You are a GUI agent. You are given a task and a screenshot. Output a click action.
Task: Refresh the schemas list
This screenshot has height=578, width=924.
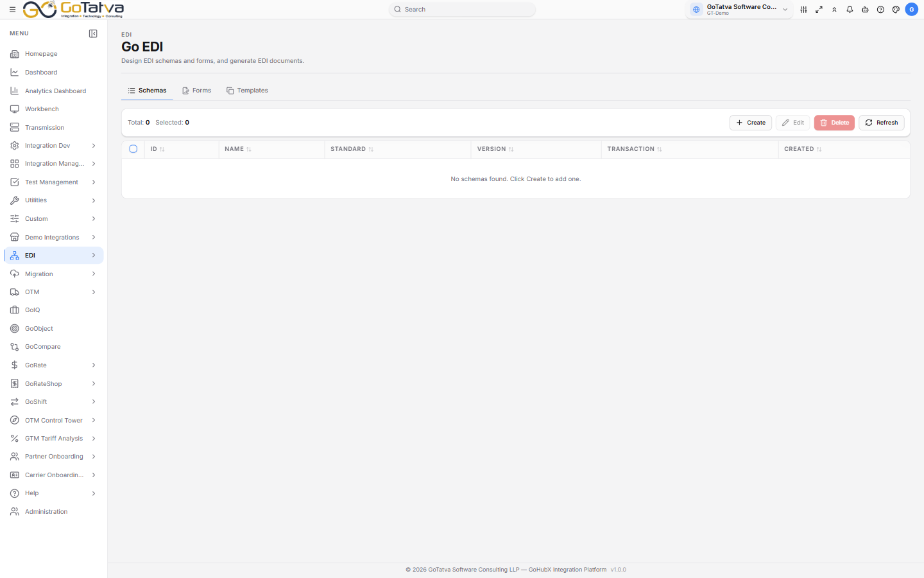[x=882, y=123]
